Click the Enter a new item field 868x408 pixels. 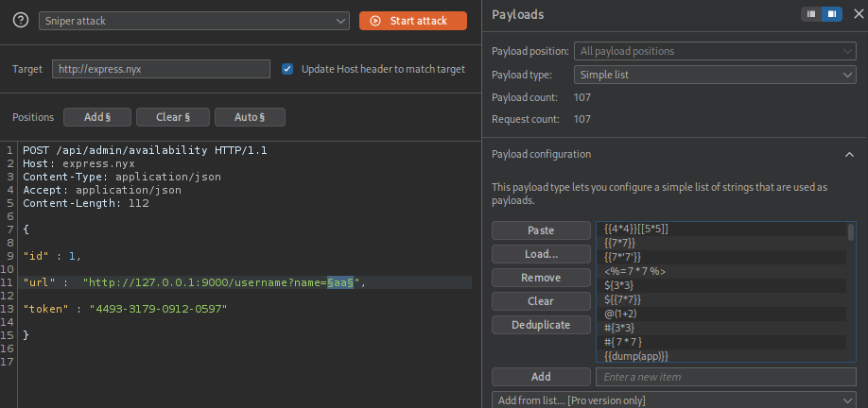725,377
